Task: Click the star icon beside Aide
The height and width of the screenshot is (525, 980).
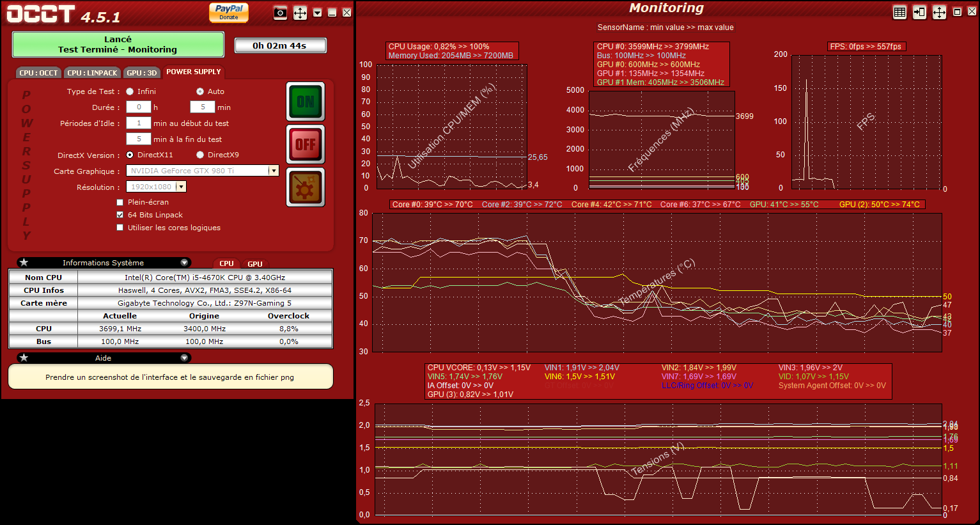Action: [x=24, y=358]
